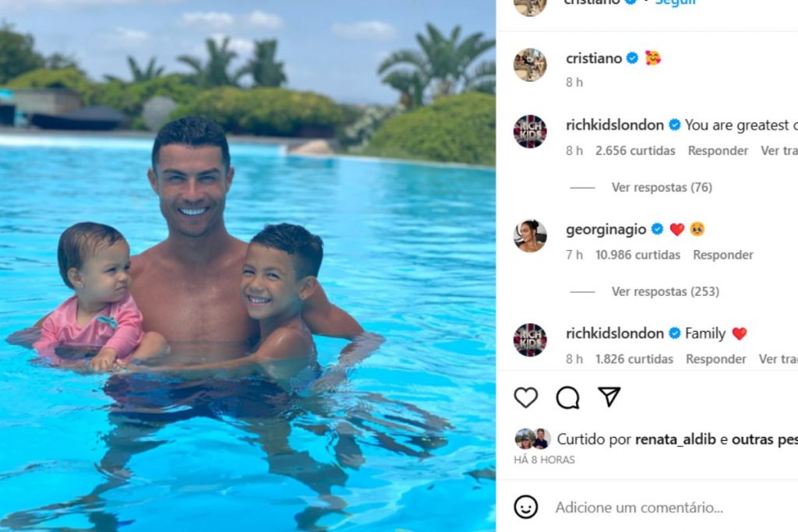Like the post with the heart icon
This screenshot has width=798, height=532.
coord(526,397)
